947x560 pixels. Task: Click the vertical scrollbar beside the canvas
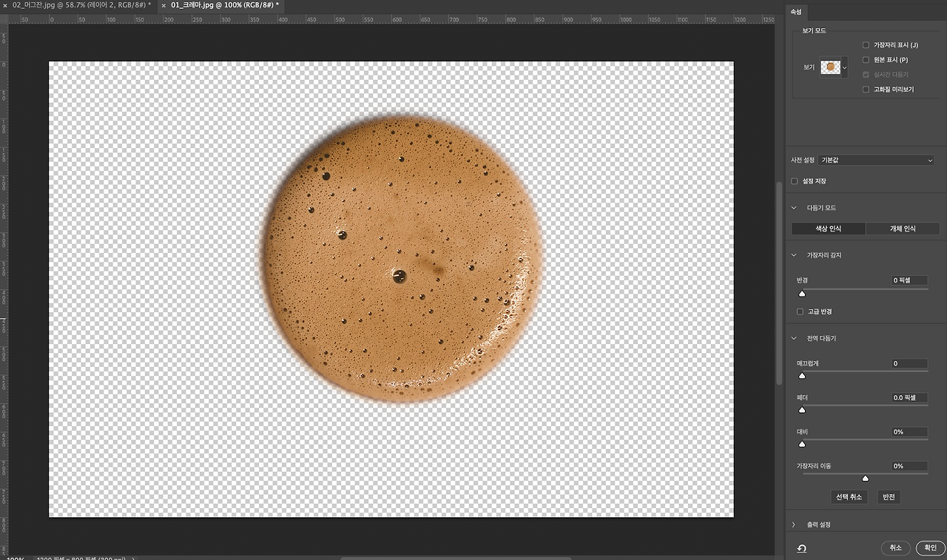pyautogui.click(x=778, y=283)
